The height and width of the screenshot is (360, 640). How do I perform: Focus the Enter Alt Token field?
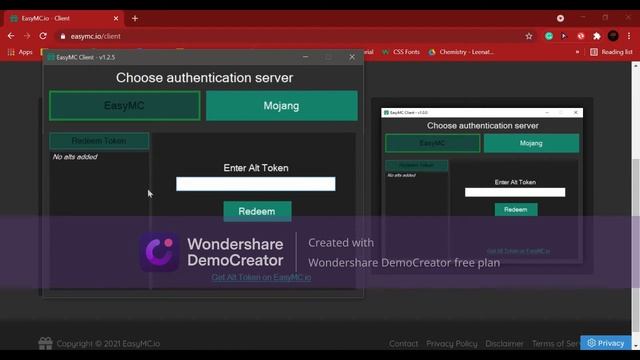click(256, 184)
